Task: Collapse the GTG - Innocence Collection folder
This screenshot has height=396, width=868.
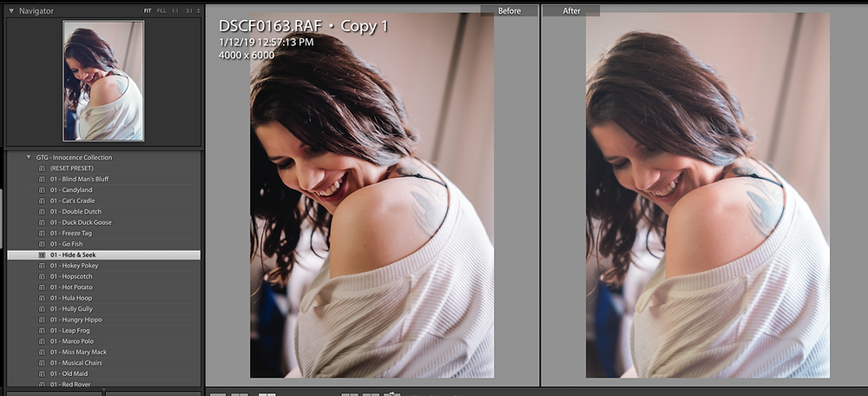Action: (x=29, y=157)
